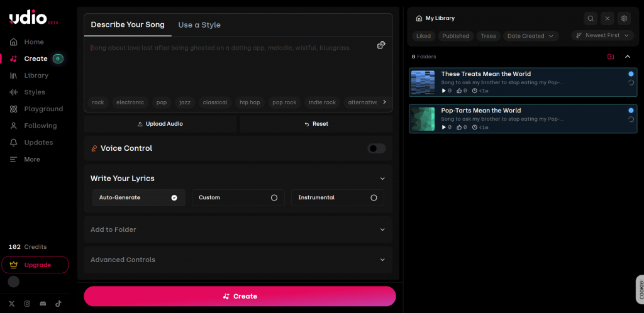Add the hip hop genre tag
This screenshot has width=644, height=313.
pyautogui.click(x=250, y=102)
